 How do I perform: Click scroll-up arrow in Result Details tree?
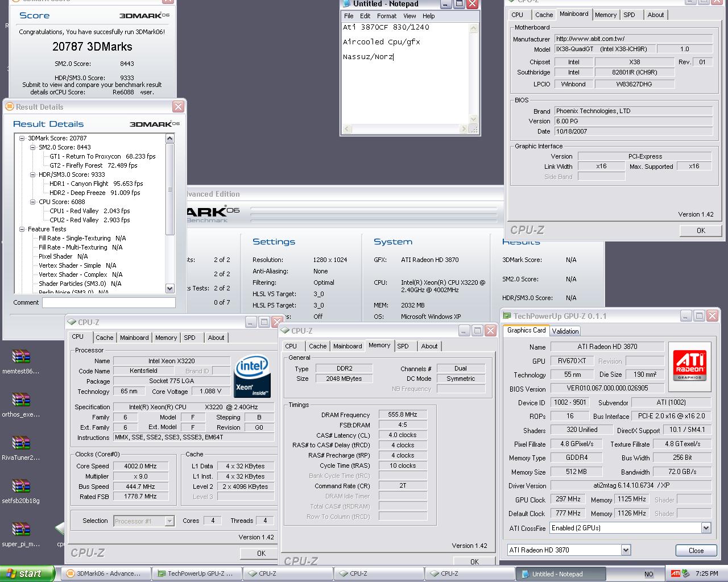tap(169, 138)
